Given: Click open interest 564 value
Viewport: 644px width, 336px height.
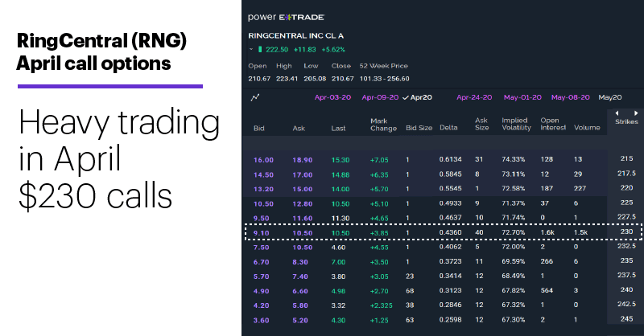Looking at the screenshot, I should point(547,290).
